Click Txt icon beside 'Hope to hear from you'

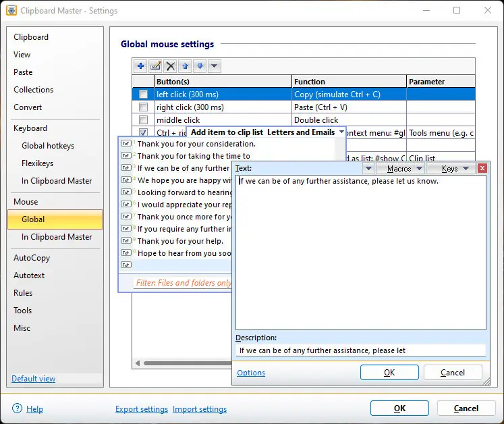(x=125, y=253)
